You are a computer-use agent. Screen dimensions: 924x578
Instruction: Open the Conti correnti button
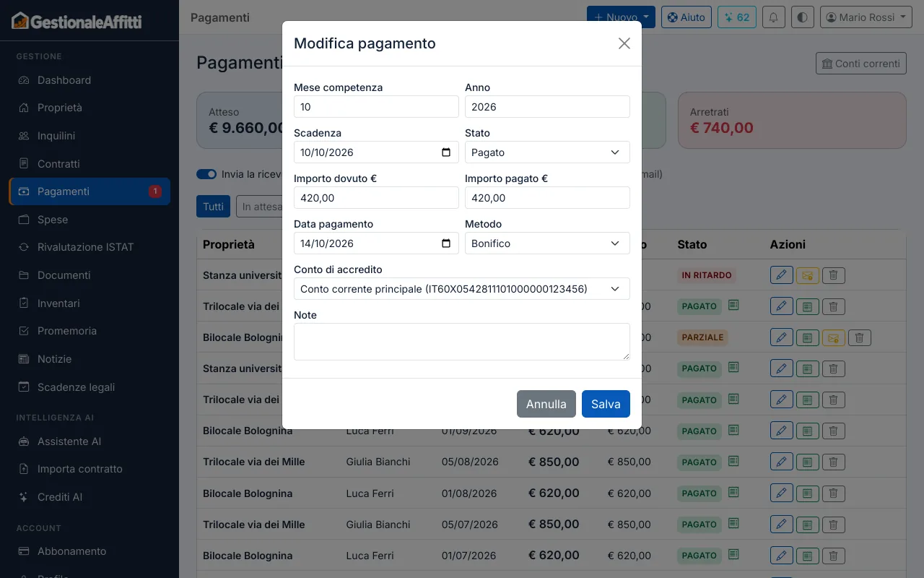(861, 63)
